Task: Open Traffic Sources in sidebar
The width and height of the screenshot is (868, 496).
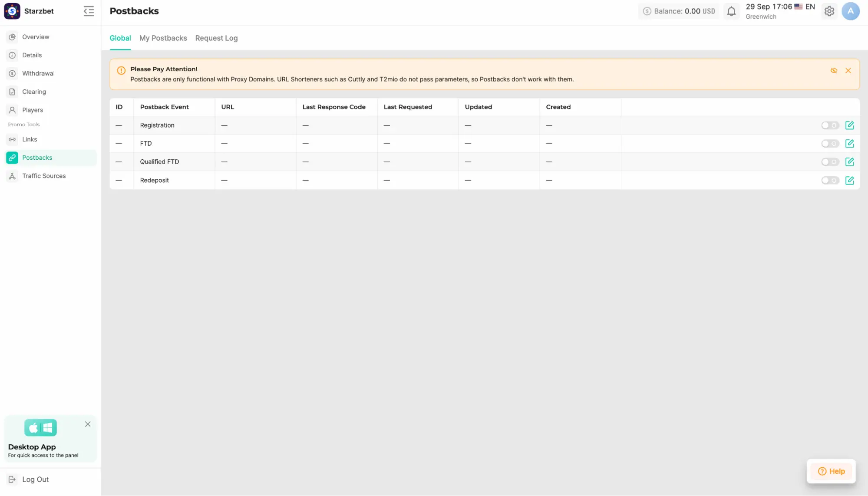Action: [50, 176]
